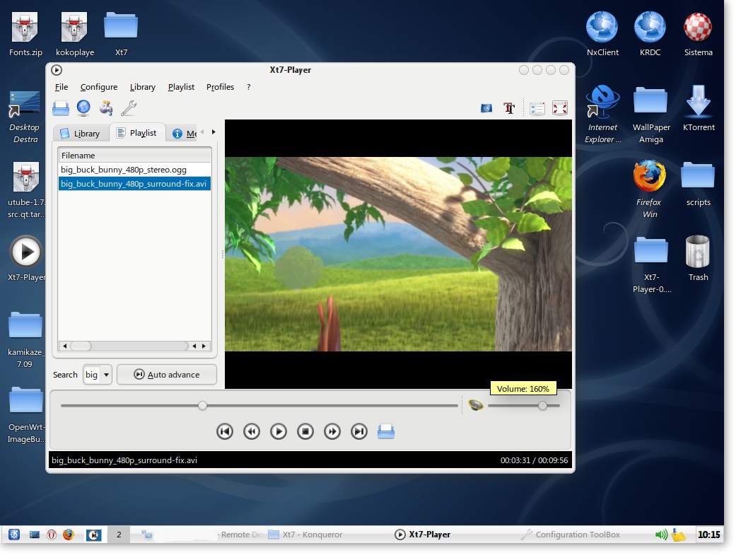The width and height of the screenshot is (741, 560).
Task: Open the Xt7 folder on desktop
Action: (121, 35)
